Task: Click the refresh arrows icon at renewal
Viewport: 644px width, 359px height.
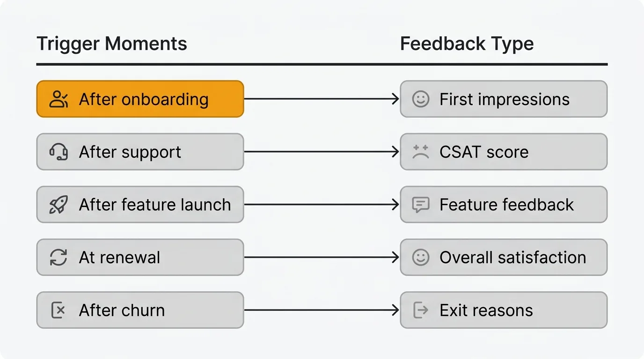Action: click(x=59, y=258)
